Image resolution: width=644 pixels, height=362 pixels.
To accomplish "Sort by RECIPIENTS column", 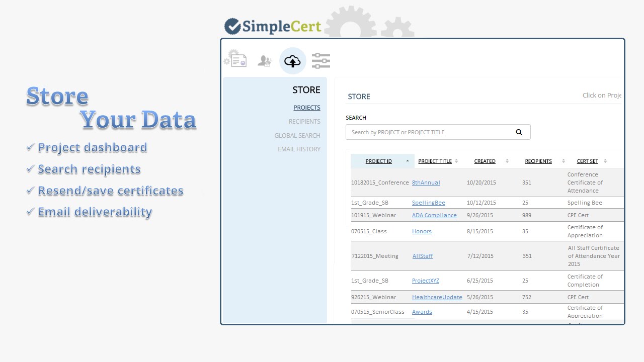I will pyautogui.click(x=538, y=161).
